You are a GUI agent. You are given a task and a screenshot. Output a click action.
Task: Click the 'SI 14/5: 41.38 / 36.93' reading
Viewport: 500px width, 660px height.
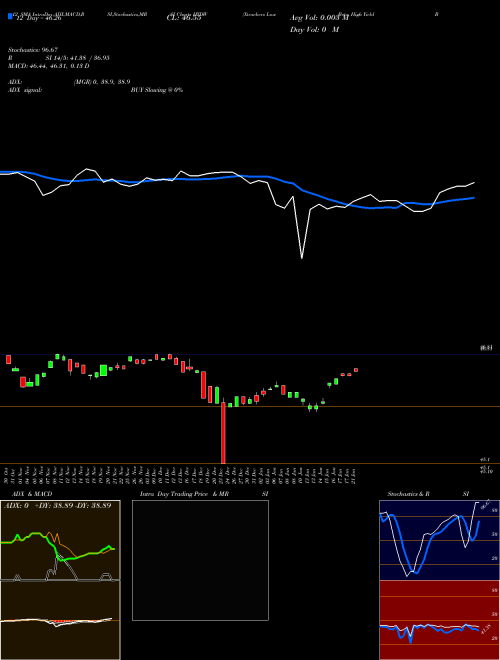click(x=77, y=58)
